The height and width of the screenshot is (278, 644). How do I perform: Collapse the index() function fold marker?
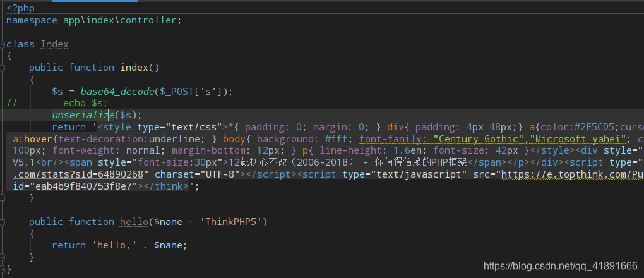[x=2, y=68]
